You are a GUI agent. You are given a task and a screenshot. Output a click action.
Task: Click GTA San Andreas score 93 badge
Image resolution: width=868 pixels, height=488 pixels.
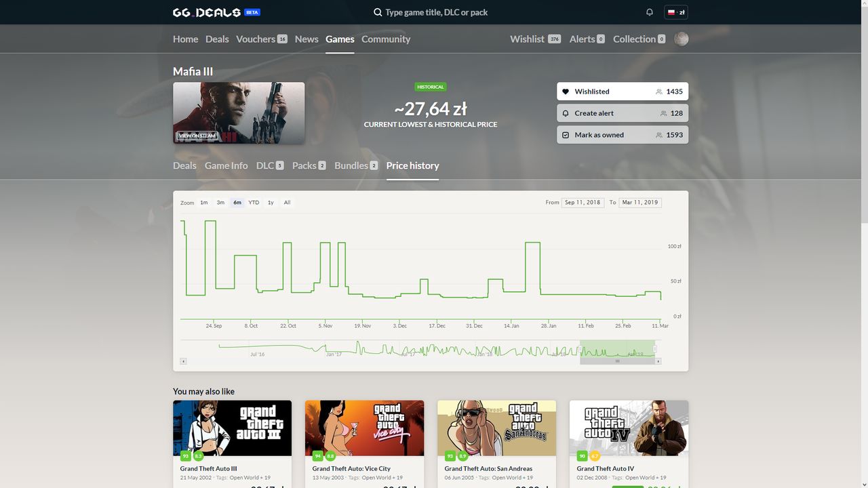tap(450, 456)
